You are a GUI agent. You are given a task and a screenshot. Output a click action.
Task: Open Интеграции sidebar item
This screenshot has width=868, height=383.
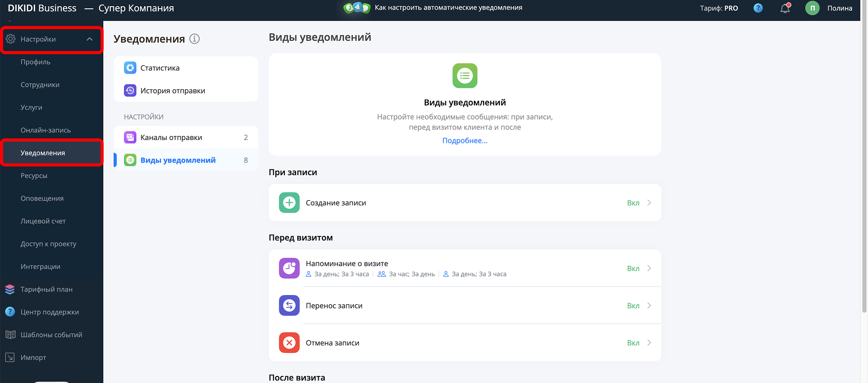click(x=40, y=267)
